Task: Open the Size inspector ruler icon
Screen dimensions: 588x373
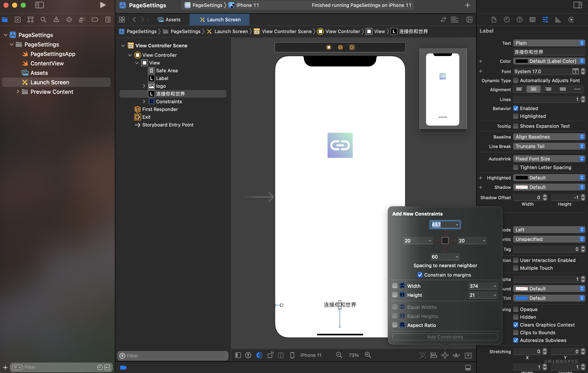Action: pyautogui.click(x=558, y=20)
